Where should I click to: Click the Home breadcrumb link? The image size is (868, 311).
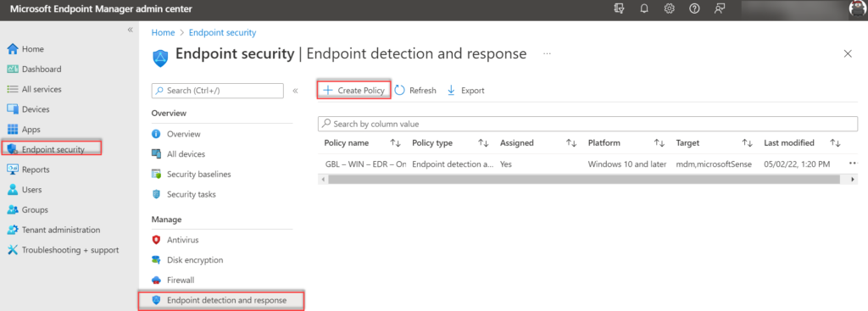[163, 33]
